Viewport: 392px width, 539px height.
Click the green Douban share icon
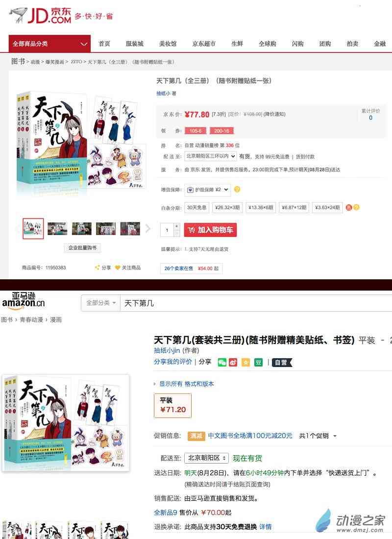tap(258, 362)
